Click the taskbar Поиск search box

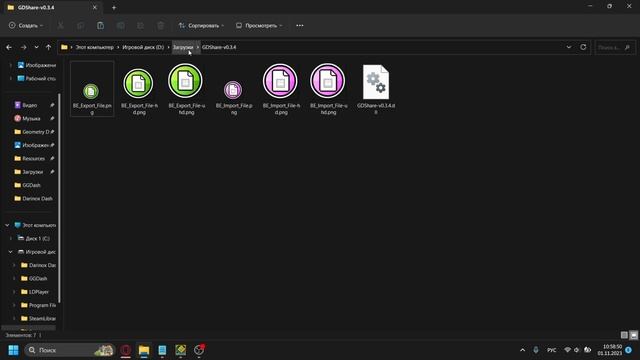tap(69, 350)
